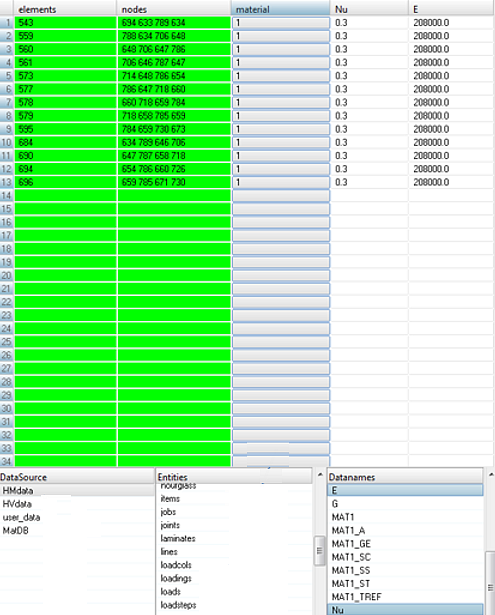
Task: Select the material column header
Action: tap(280, 9)
